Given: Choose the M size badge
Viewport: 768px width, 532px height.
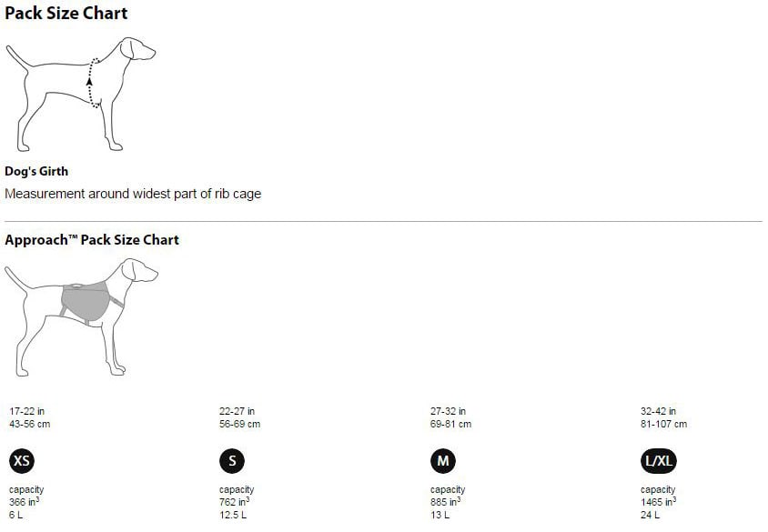Looking at the screenshot, I should pyautogui.click(x=443, y=460).
